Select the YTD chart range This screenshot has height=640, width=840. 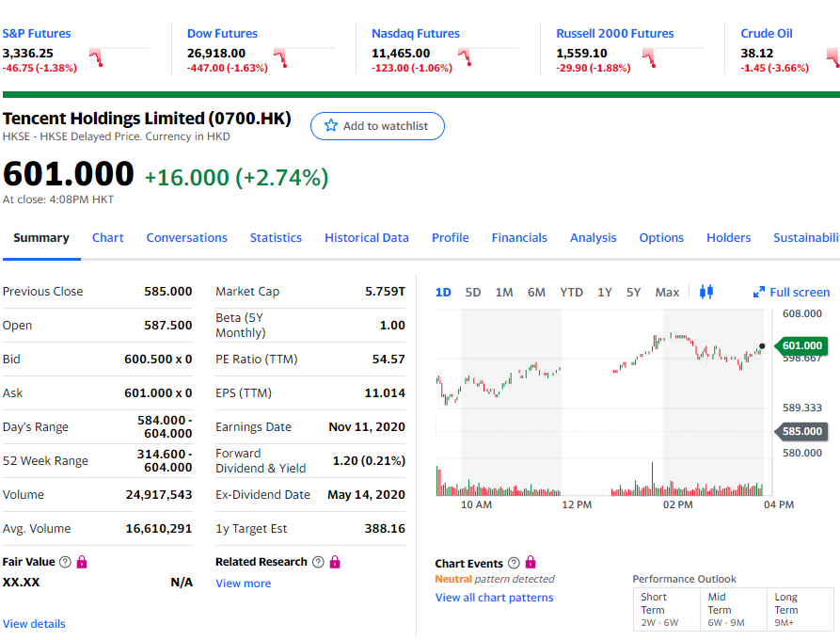coord(571,292)
